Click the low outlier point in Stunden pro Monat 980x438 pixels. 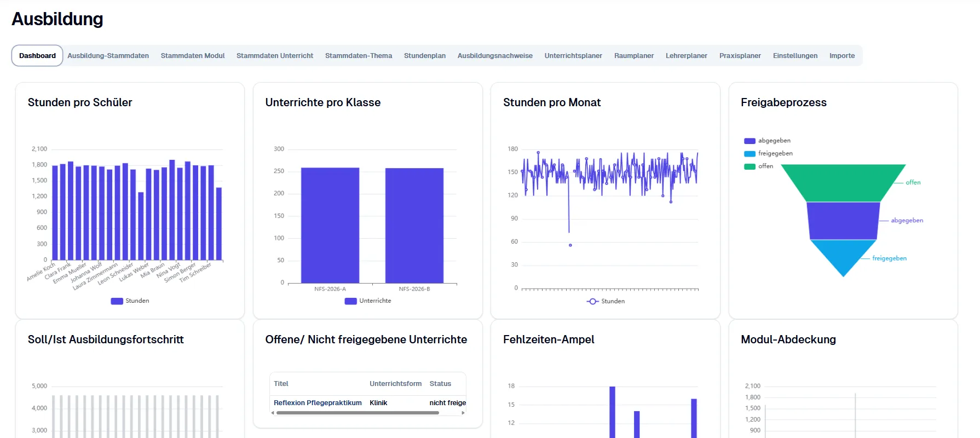pos(570,245)
